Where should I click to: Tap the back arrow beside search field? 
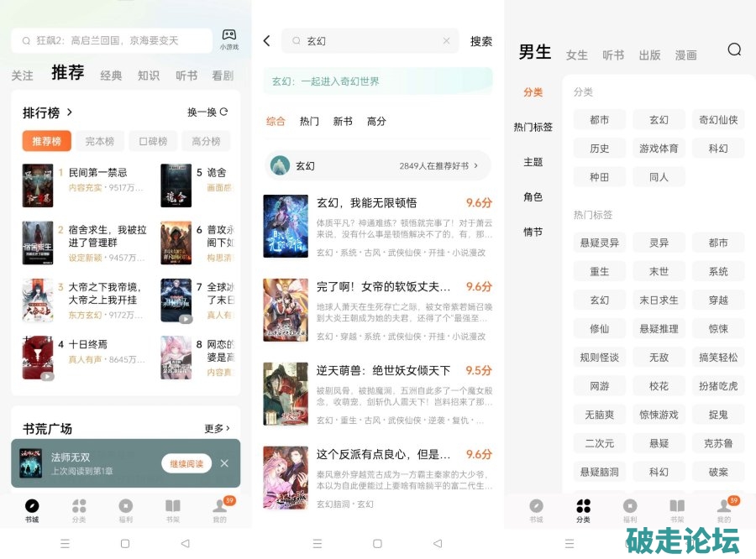[267, 41]
